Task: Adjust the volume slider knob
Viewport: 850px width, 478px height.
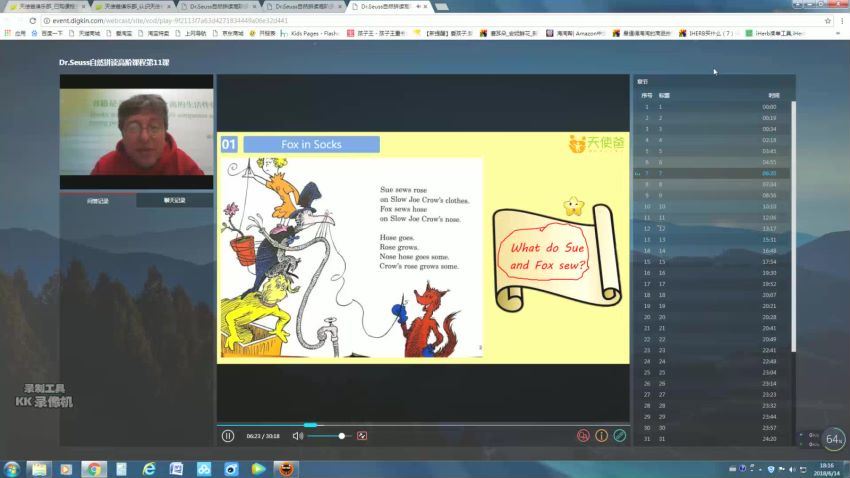Action: pos(342,436)
